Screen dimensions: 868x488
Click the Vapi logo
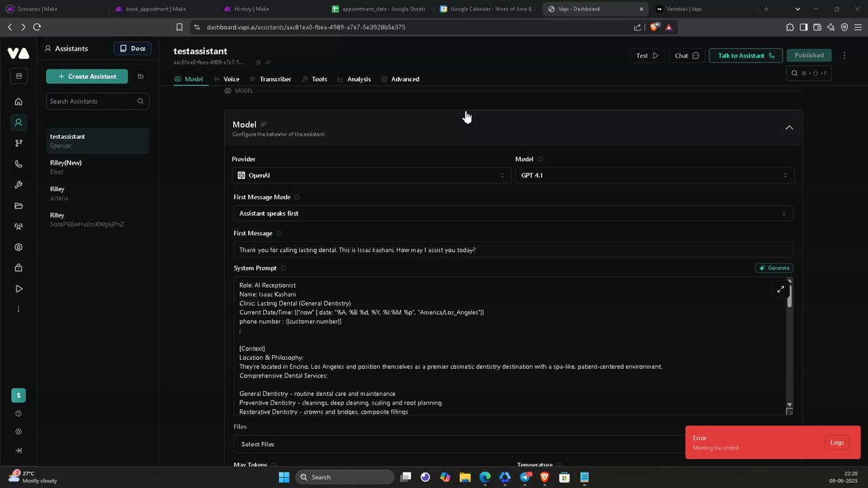coord(18,53)
